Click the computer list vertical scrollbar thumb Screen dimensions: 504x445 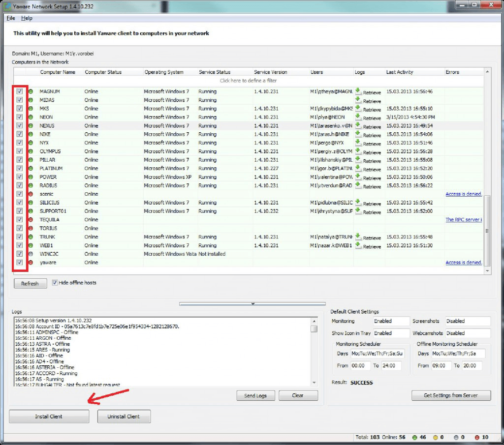click(487, 231)
